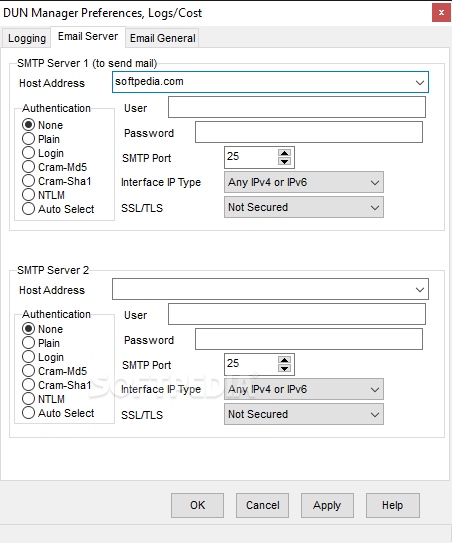
Task: Choose Cram-Md5 authentication for SMTP Server 1
Action: pos(54,167)
